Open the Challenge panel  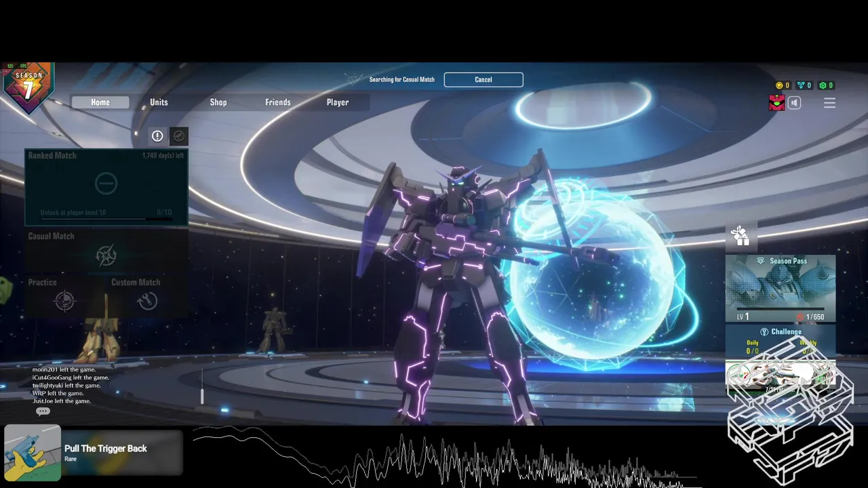[781, 341]
